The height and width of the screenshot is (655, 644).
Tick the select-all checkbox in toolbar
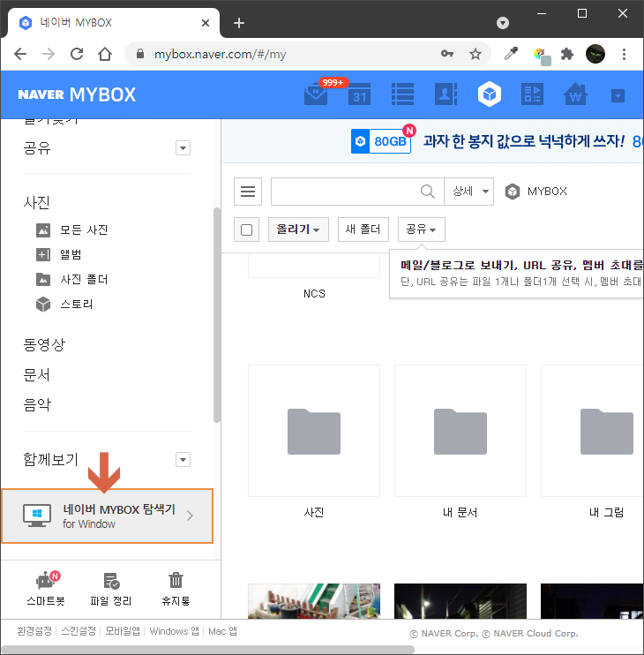click(247, 230)
